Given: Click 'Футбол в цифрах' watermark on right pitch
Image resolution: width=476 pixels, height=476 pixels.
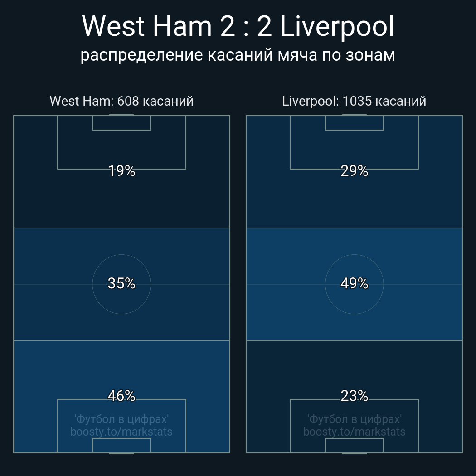Looking at the screenshot, I should [354, 419].
